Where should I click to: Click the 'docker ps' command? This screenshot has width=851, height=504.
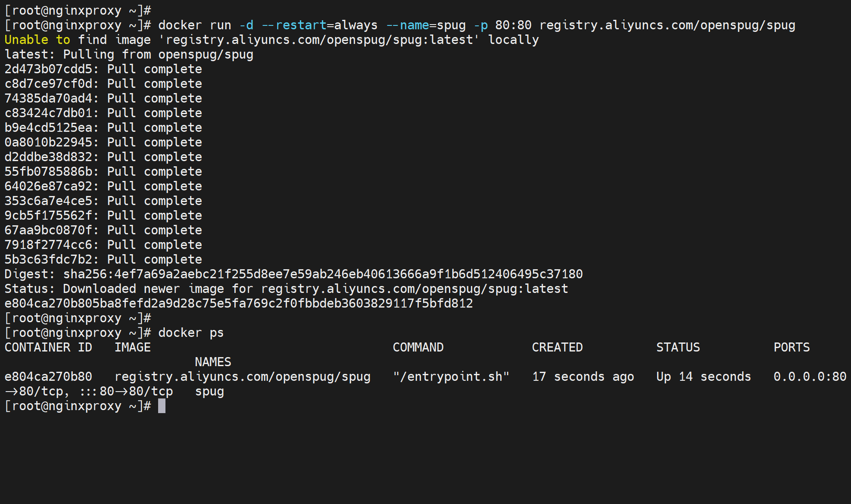(191, 333)
